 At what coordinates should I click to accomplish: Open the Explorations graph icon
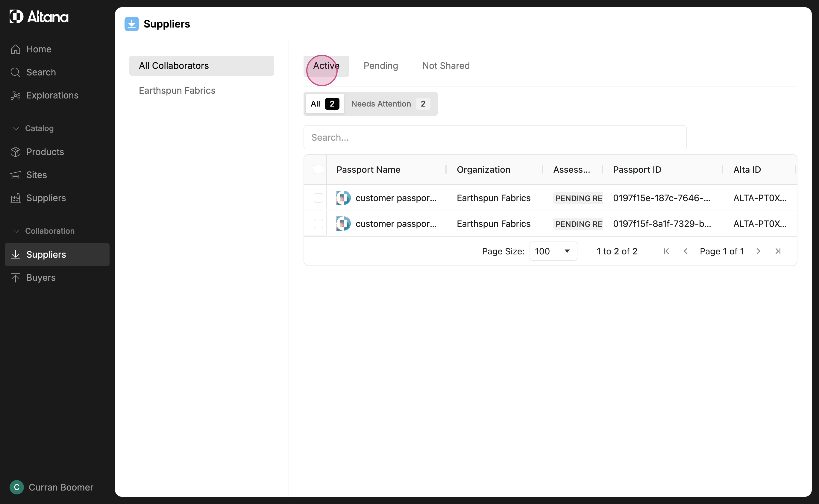(15, 95)
